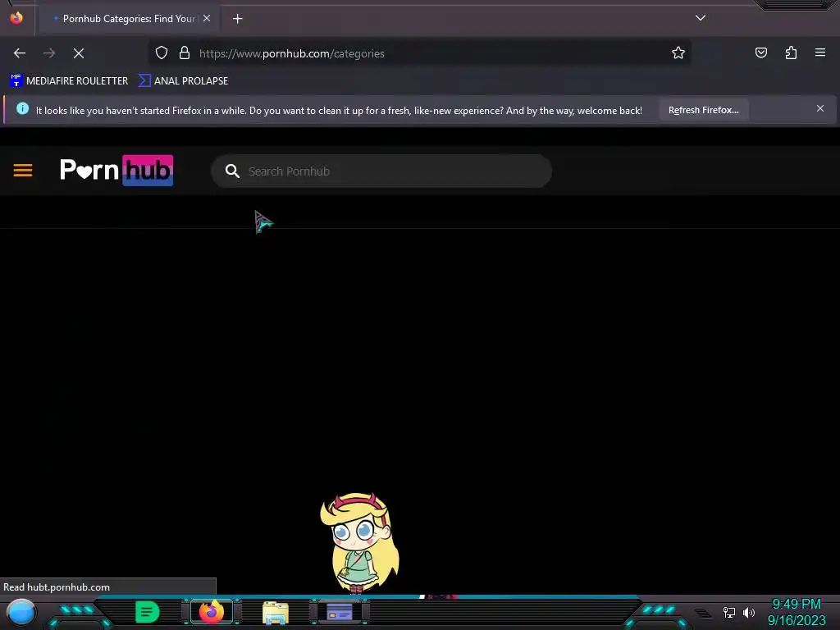Open the site's orange hamburger menu
840x630 pixels.
pos(23,171)
